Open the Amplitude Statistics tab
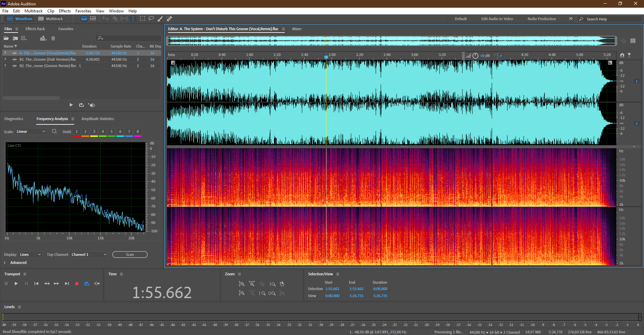This screenshot has width=644, height=335. click(x=98, y=119)
